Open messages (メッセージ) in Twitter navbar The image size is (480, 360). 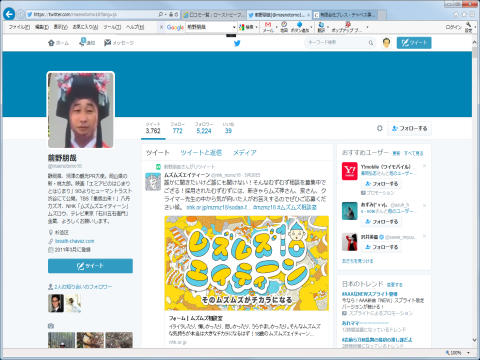coord(119,43)
